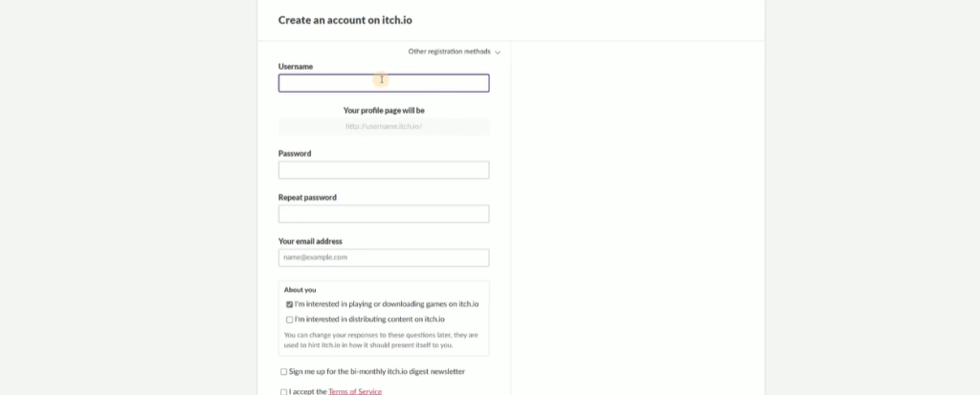Image resolution: width=980 pixels, height=395 pixels.
Task: Focus the Username input field
Action: click(x=384, y=83)
